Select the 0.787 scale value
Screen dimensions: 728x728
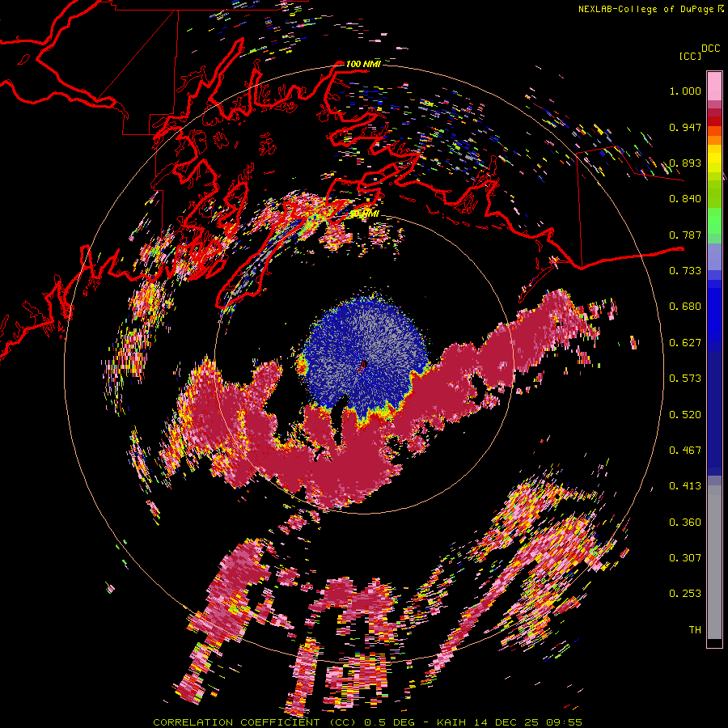click(x=685, y=235)
